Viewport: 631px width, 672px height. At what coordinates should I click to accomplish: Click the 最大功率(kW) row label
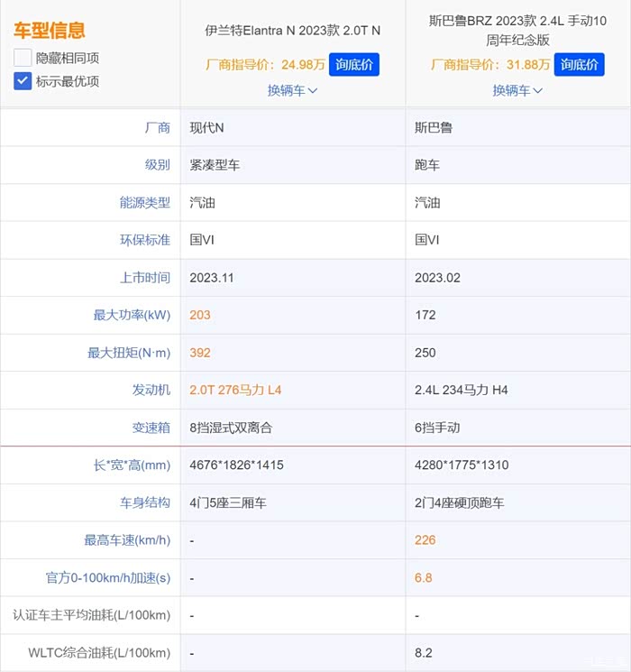pos(132,315)
